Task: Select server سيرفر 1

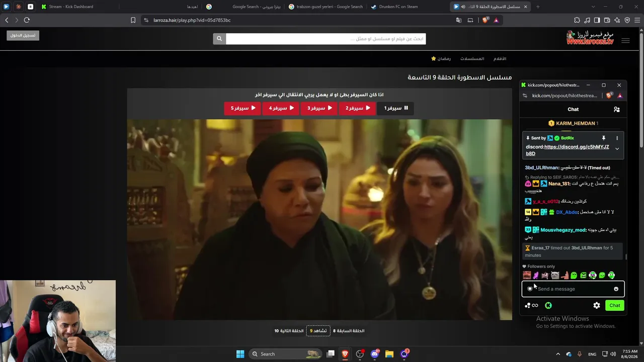Action: pyautogui.click(x=395, y=108)
